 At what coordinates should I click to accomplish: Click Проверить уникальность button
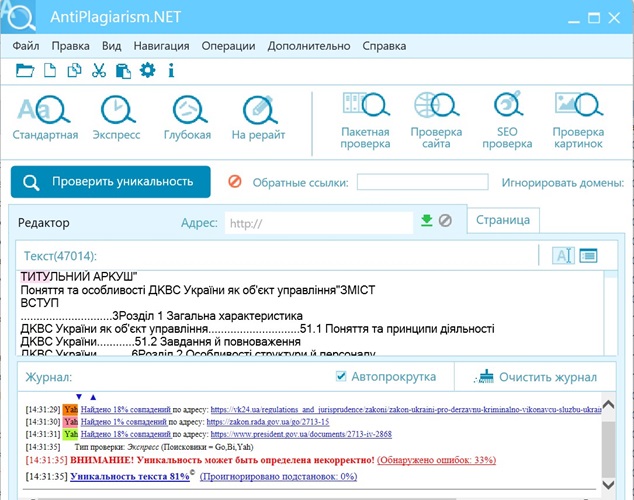[x=111, y=182]
